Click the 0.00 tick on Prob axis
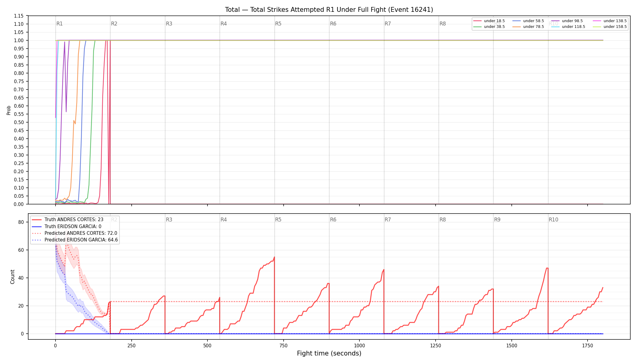 [x=19, y=204]
